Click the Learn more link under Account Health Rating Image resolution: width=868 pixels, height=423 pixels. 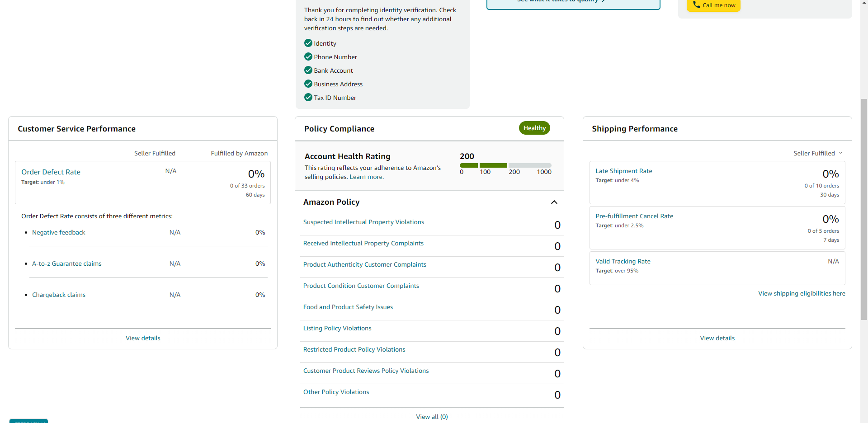point(366,177)
